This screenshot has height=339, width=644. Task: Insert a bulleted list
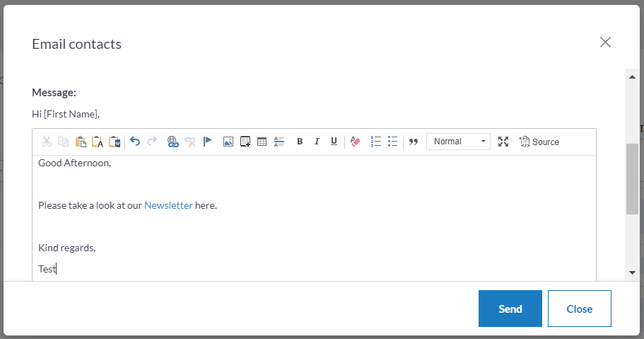(393, 142)
